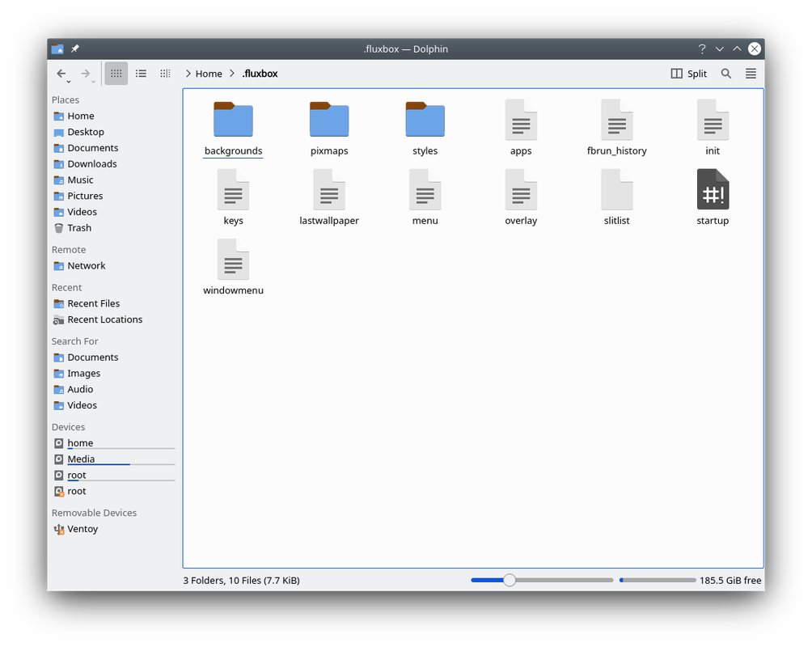Switch to Details list view mode
812x647 pixels.
141,74
